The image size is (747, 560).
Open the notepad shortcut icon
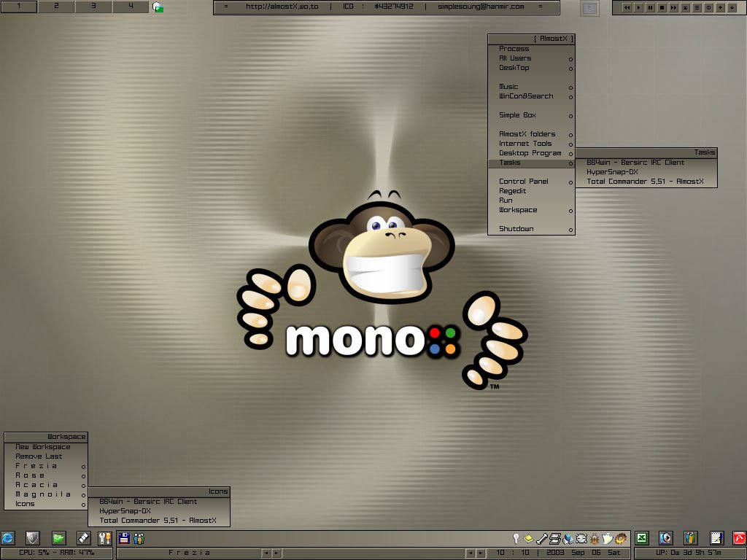tap(716, 538)
